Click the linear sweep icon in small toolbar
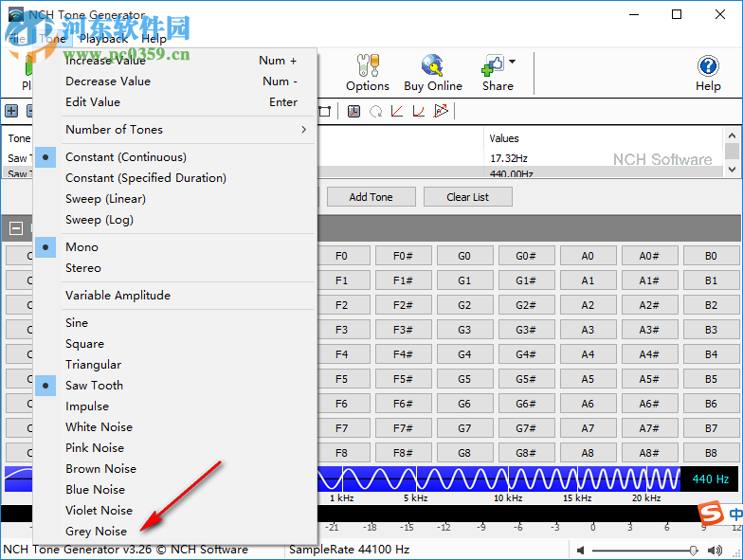The image size is (743, 560). click(x=397, y=112)
